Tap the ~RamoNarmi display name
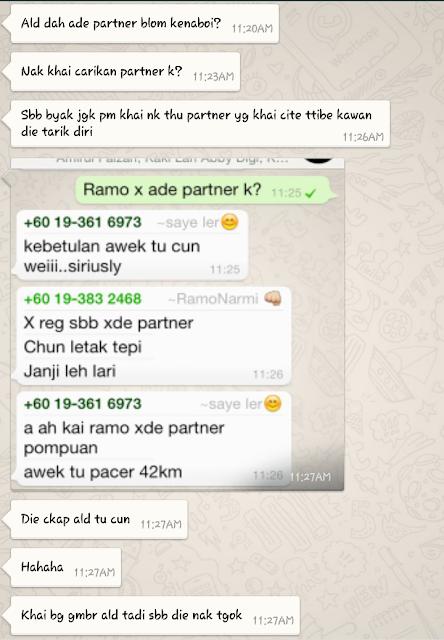 pyautogui.click(x=213, y=299)
